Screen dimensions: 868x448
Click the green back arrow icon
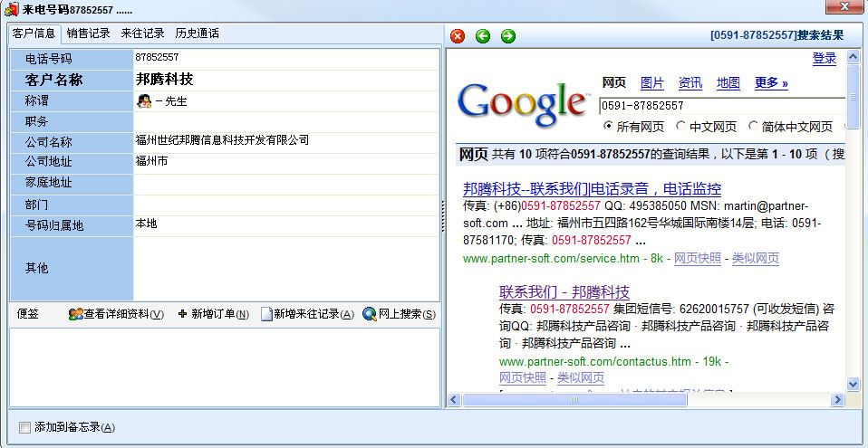(x=483, y=36)
